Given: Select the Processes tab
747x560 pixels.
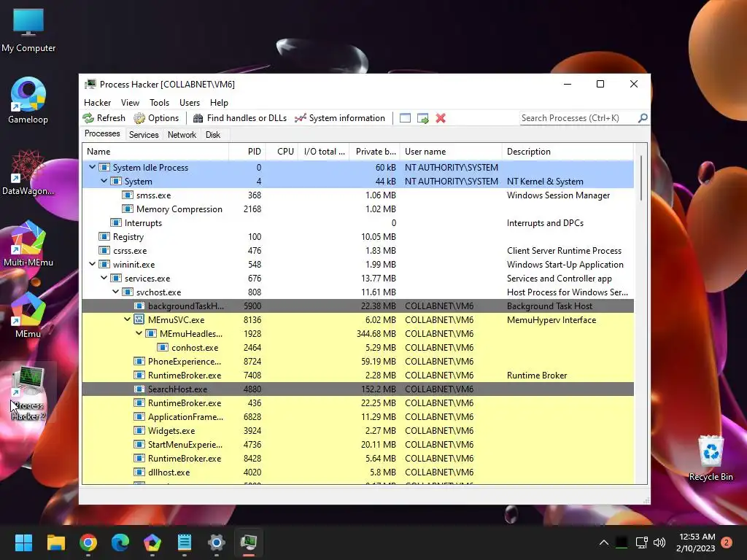Looking at the screenshot, I should click(102, 134).
